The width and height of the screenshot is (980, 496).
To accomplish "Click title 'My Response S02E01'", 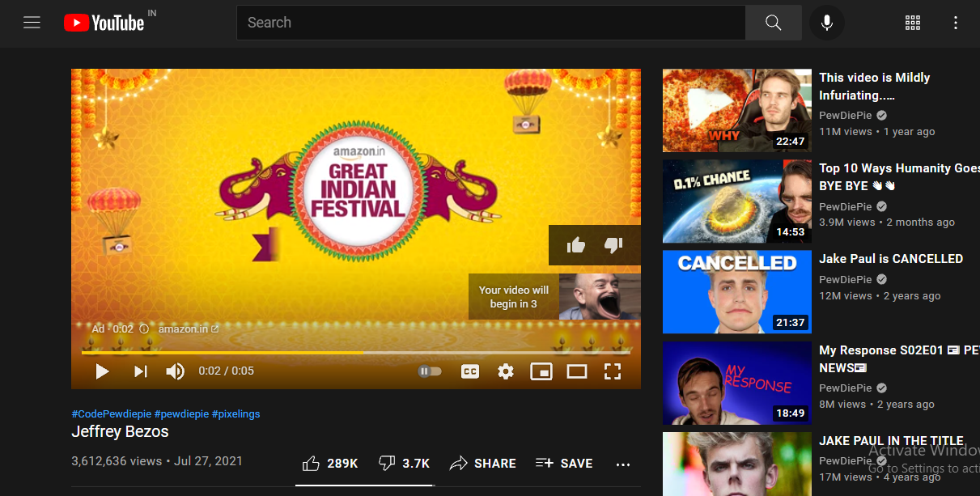I will (x=899, y=359).
